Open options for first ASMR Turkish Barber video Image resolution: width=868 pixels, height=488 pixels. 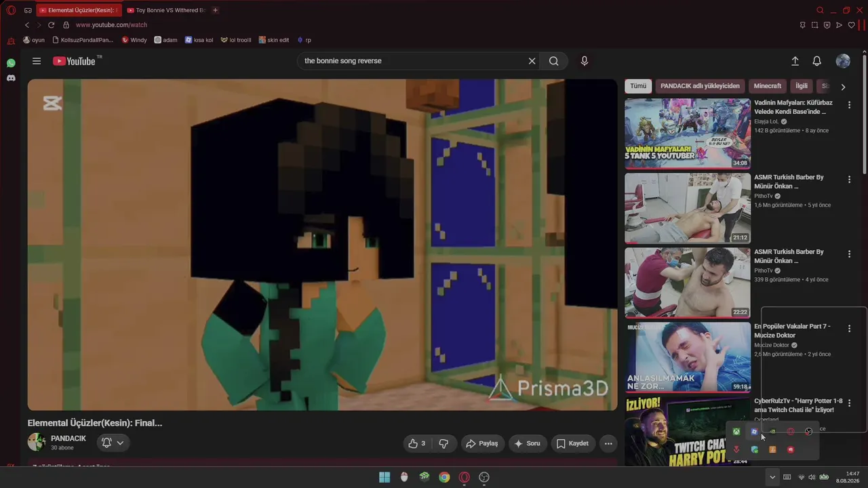tap(849, 180)
